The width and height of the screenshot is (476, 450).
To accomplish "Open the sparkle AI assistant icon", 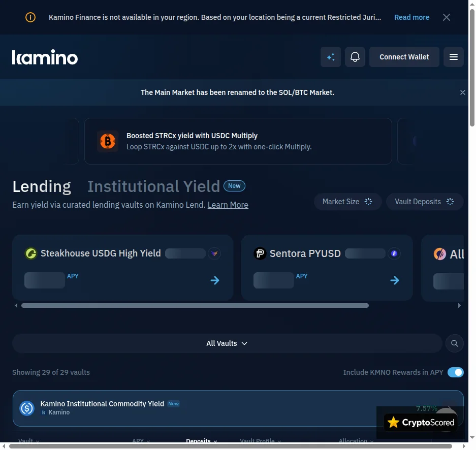I will point(331,57).
